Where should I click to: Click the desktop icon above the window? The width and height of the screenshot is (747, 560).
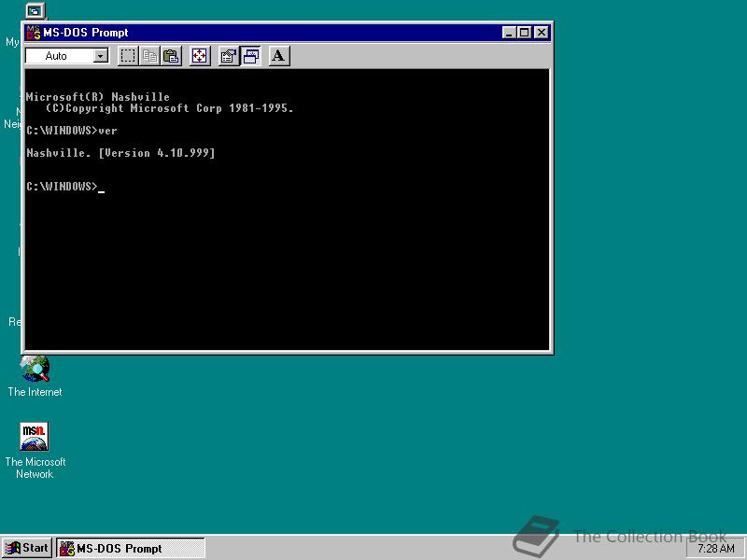[x=35, y=11]
